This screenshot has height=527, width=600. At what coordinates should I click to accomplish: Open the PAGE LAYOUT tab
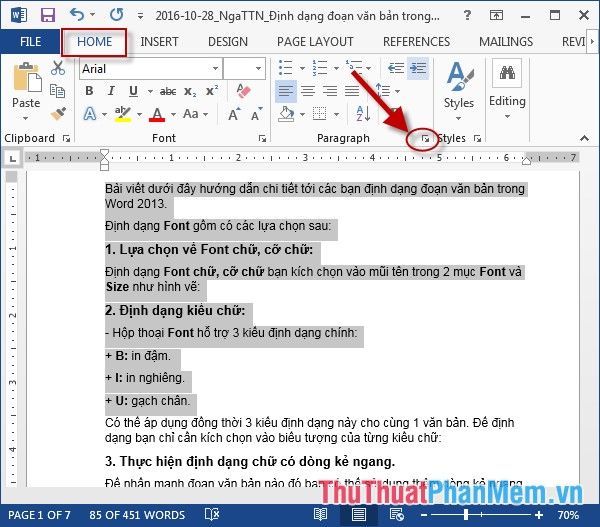315,41
